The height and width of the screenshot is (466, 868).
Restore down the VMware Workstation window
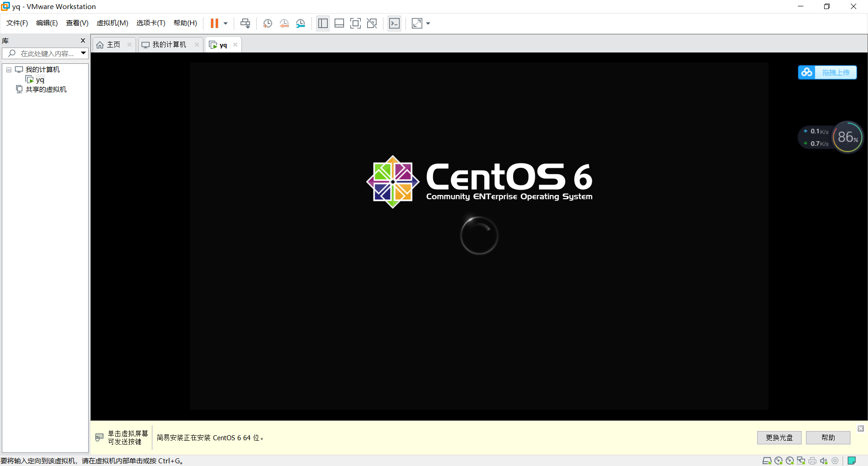(827, 6)
